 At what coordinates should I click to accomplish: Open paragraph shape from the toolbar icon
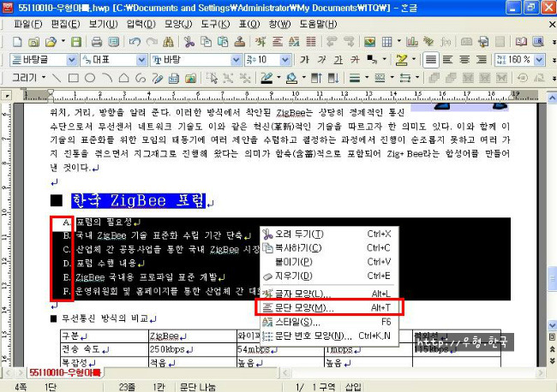278,42
